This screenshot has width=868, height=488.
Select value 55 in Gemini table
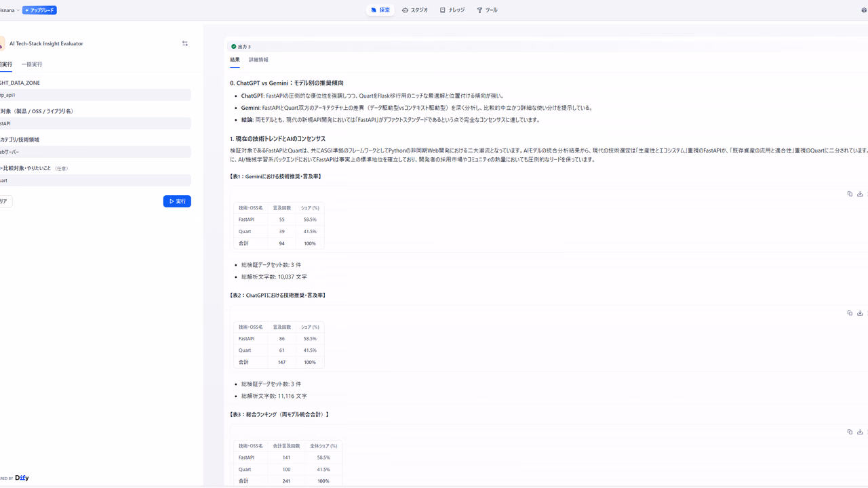click(282, 220)
